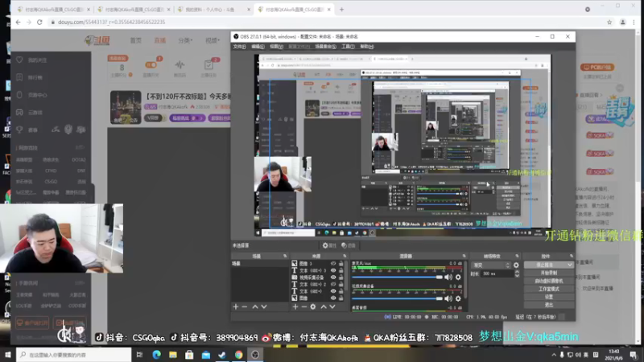Screen dimensions: 644x362
Task: Toggle visibility of the 文本 (GDI+) 2 source
Action: coord(333,284)
